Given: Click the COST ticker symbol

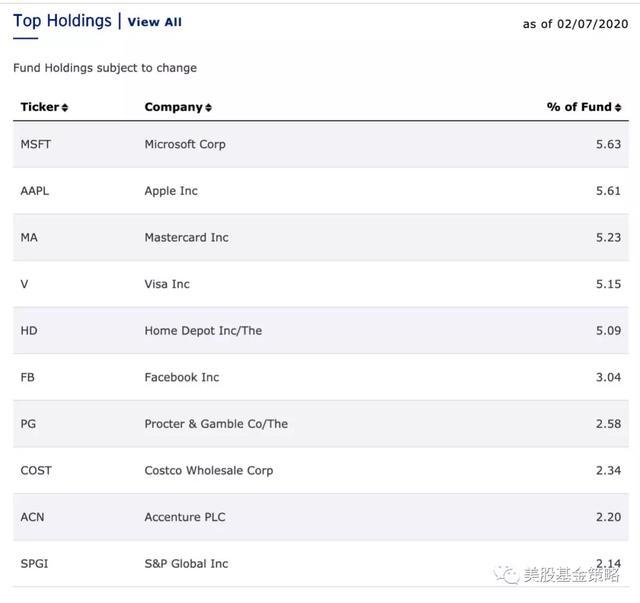Looking at the screenshot, I should (36, 470).
